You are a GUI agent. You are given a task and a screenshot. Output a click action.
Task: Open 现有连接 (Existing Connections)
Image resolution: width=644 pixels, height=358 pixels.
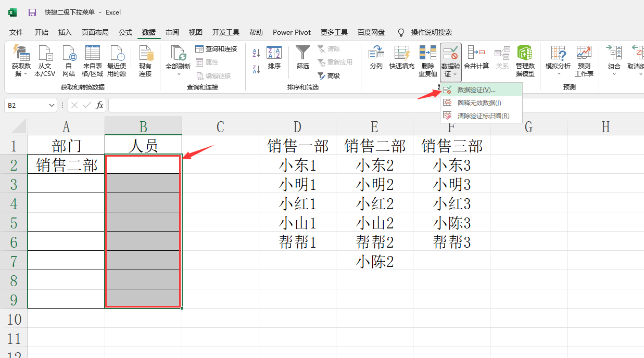pos(145,61)
